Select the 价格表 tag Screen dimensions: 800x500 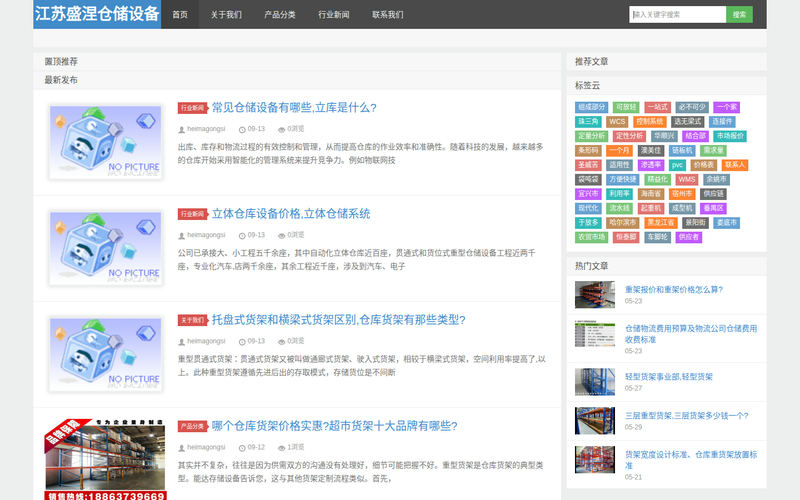click(x=704, y=165)
